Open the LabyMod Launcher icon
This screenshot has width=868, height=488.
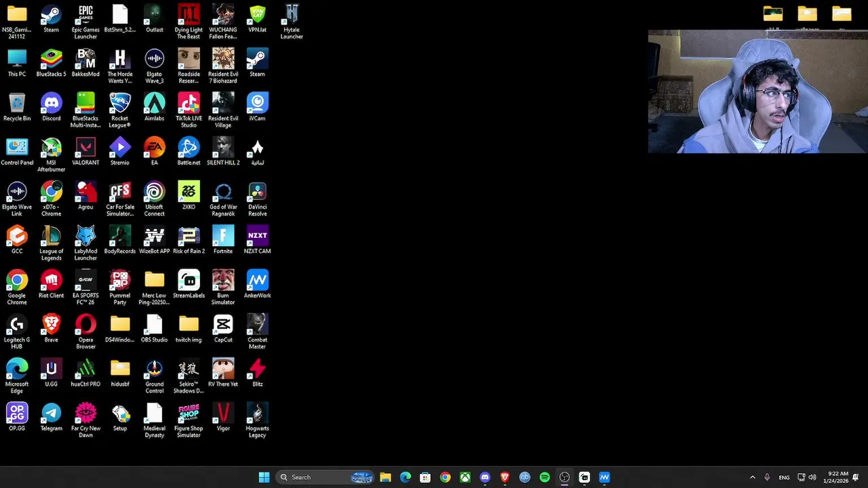click(85, 243)
